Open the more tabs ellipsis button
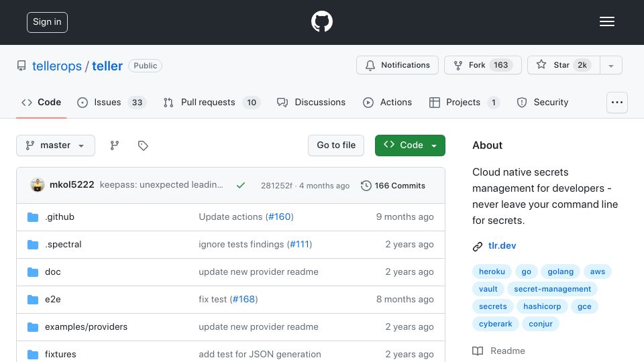The height and width of the screenshot is (362, 644). pos(617,102)
